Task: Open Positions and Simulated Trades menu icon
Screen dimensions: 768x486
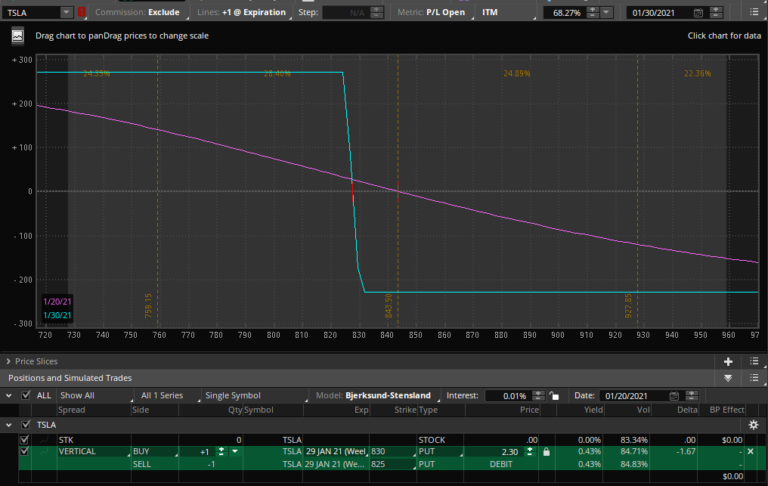Action: [754, 378]
